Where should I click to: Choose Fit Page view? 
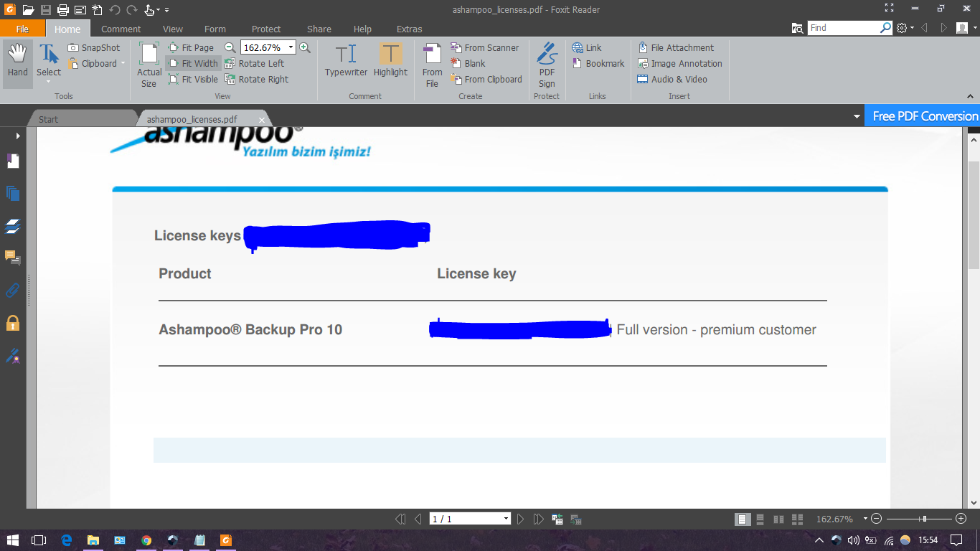tap(191, 47)
